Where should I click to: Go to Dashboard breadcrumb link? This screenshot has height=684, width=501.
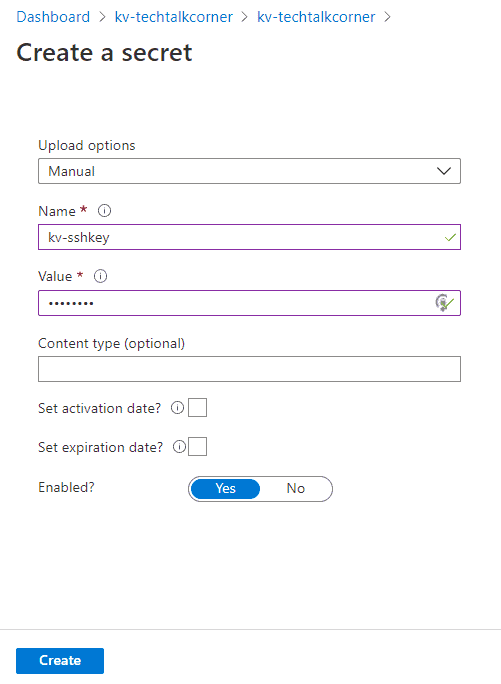coord(53,17)
